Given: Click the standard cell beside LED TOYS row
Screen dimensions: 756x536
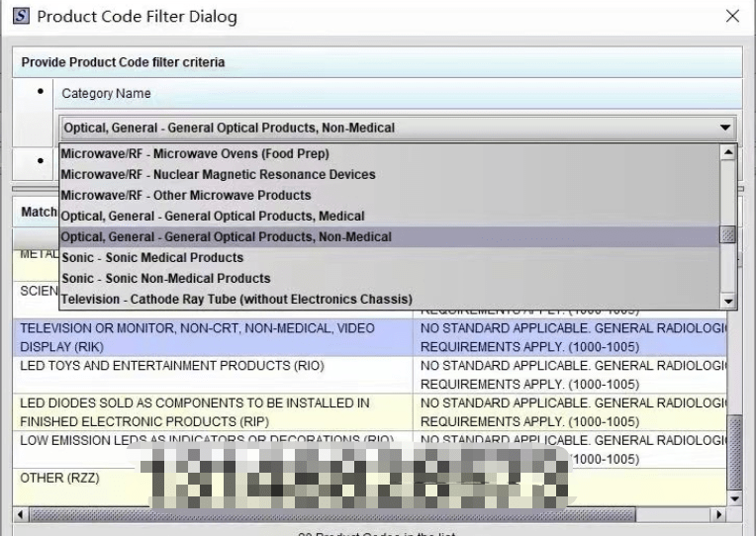Looking at the screenshot, I should [x=570, y=375].
